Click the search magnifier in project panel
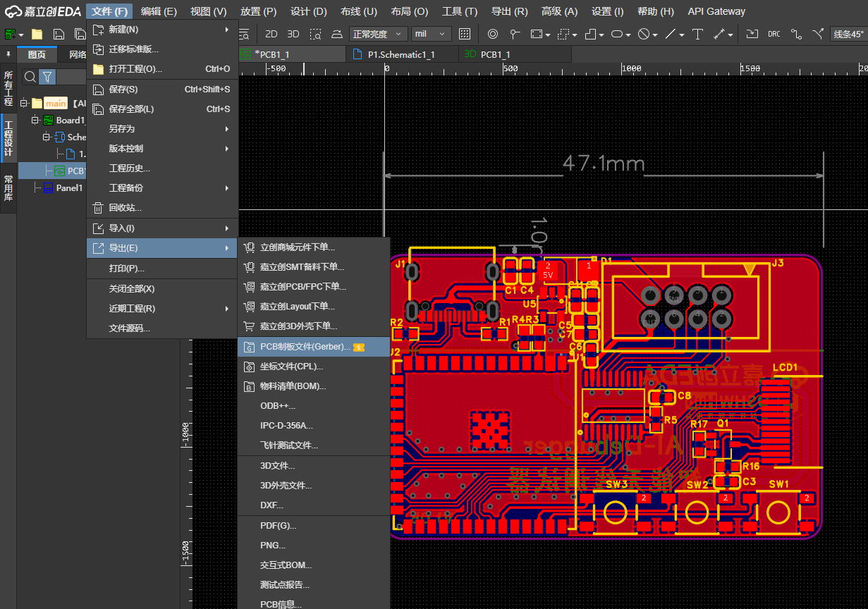 point(30,77)
